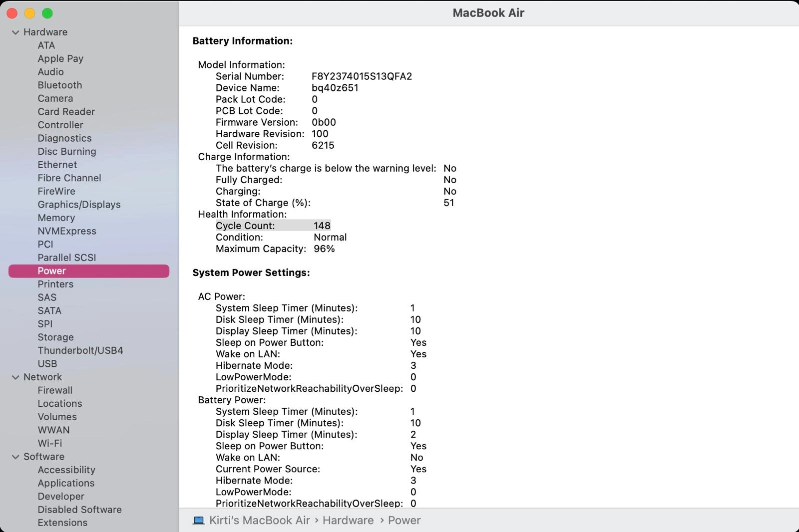799x532 pixels.
Task: Select SAS in the sidebar
Action: pos(47,297)
